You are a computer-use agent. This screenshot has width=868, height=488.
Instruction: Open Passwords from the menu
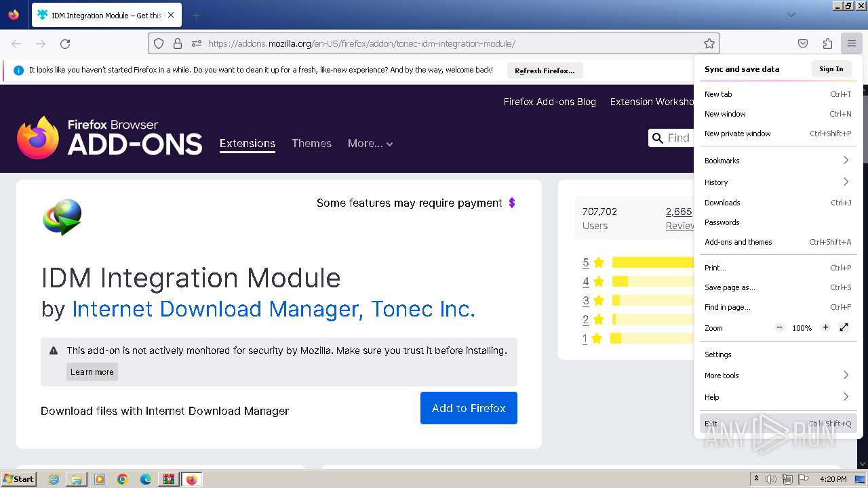[x=778, y=222]
